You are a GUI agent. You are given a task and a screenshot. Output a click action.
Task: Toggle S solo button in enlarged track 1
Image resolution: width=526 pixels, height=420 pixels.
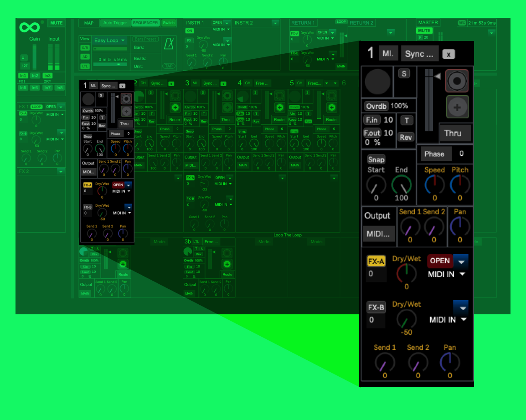click(404, 74)
